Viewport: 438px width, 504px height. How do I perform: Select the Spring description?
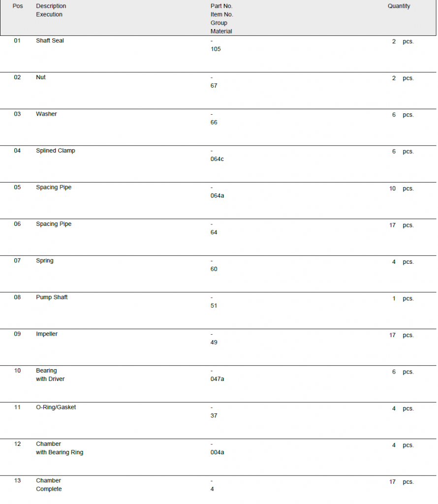[x=45, y=261]
